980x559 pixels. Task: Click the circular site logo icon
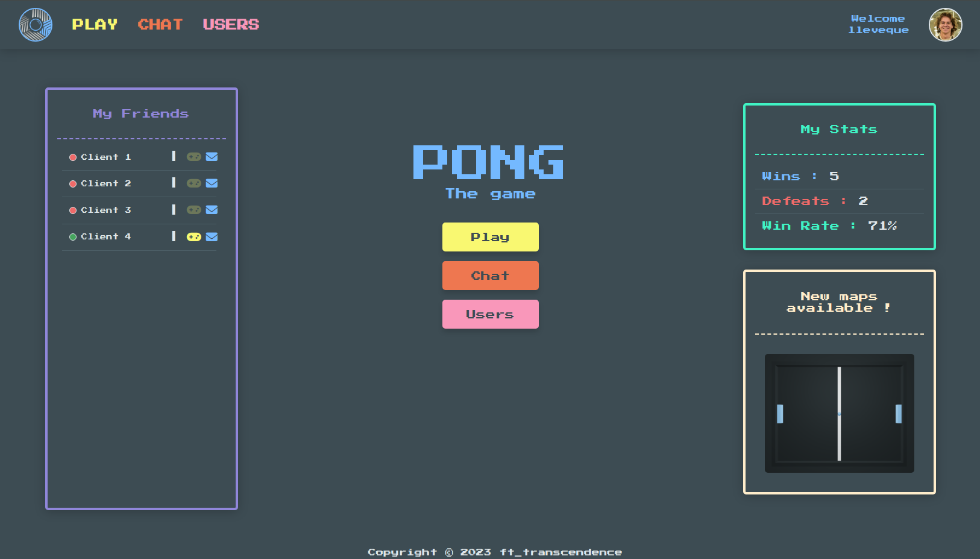pos(36,25)
